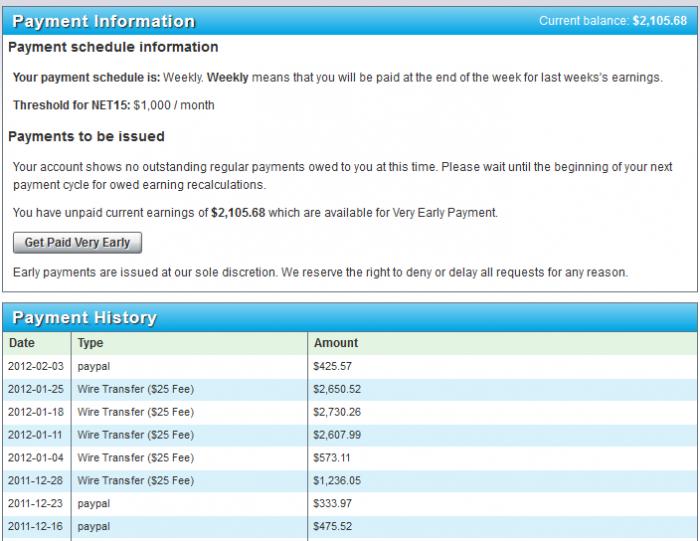
Task: Select the 2011-12-28 date cell
Action: tap(35, 480)
